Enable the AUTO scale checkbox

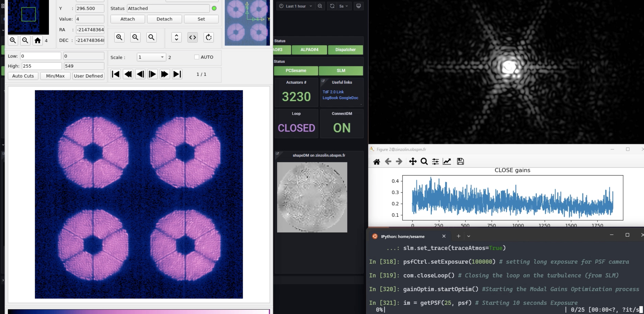(x=197, y=57)
